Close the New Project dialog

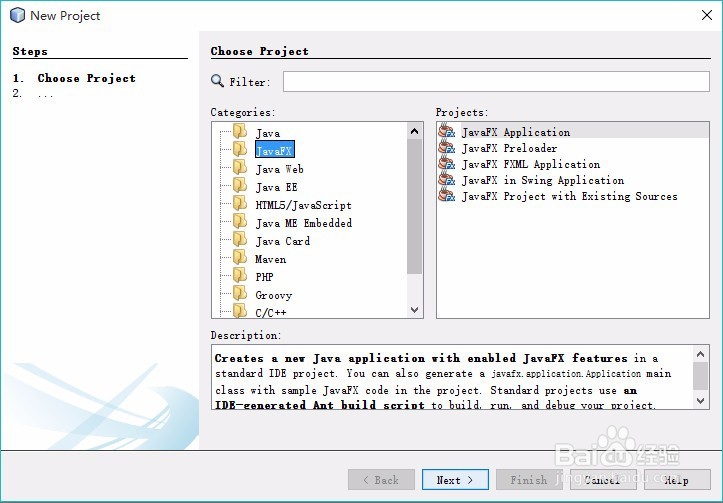point(706,15)
